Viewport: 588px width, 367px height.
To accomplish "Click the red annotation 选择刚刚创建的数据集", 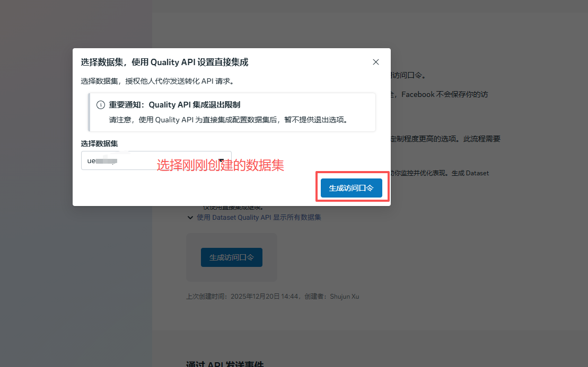I will click(221, 165).
